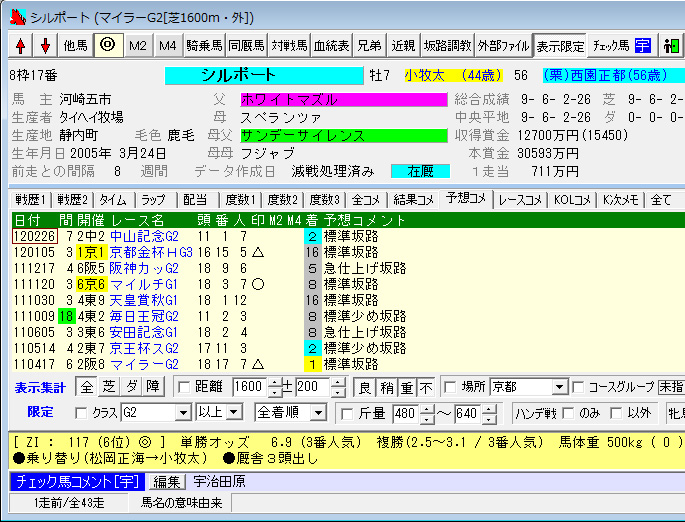Click the blue 宇 icon in toolbar

click(x=642, y=46)
